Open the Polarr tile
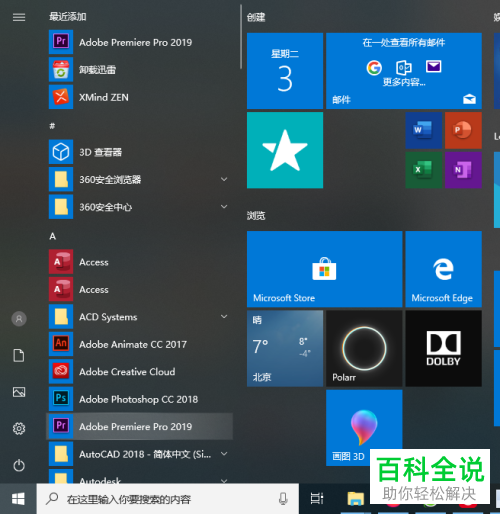 (364, 348)
